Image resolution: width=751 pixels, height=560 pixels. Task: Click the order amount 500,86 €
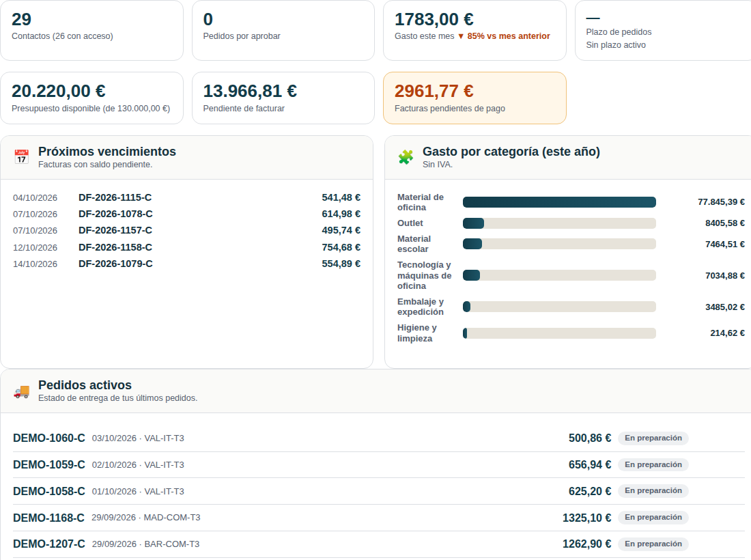(590, 438)
